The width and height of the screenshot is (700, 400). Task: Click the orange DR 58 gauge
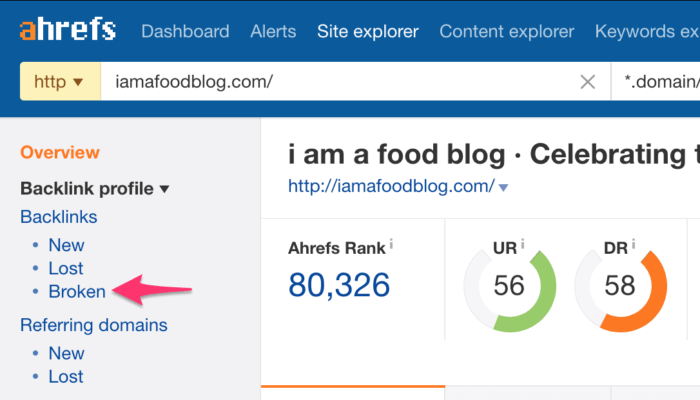tap(621, 286)
